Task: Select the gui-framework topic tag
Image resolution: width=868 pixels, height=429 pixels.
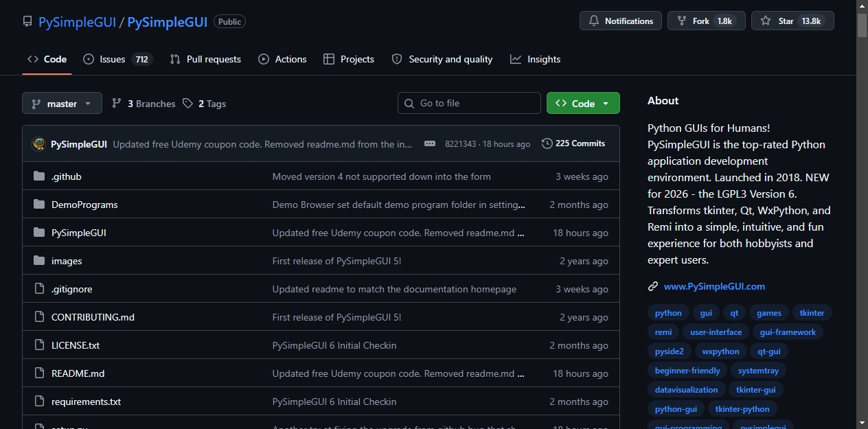Action: pos(788,332)
